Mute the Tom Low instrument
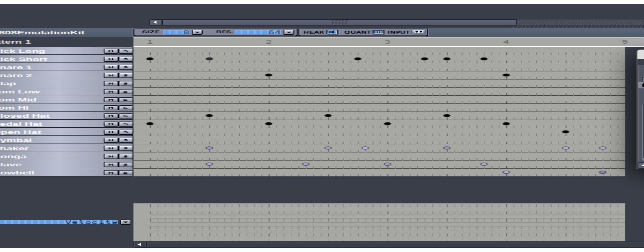Viewport: 644px width, 252px height. pos(111,91)
